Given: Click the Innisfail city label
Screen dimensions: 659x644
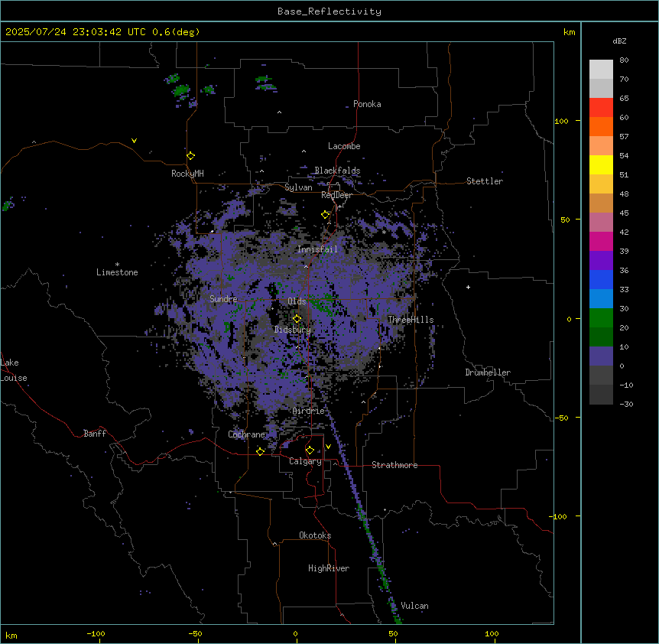Looking at the screenshot, I should (x=317, y=249).
